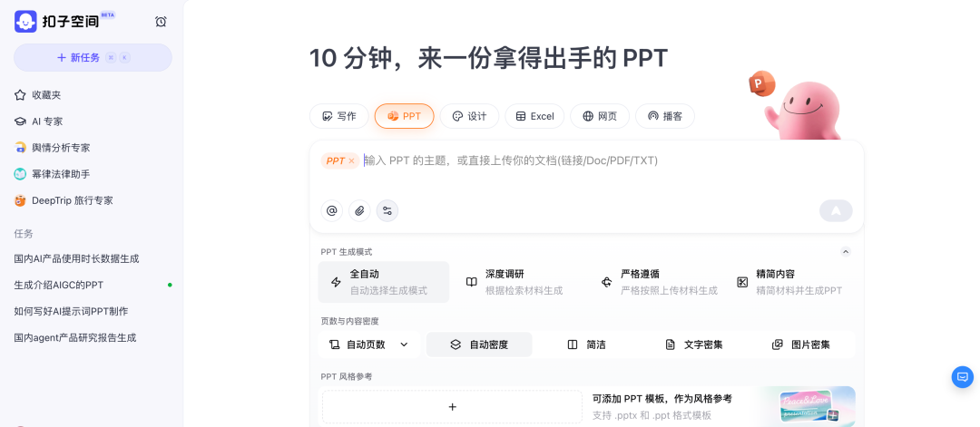Click the @ mention icon
Viewport: 980px width, 427px height.
[x=332, y=211]
